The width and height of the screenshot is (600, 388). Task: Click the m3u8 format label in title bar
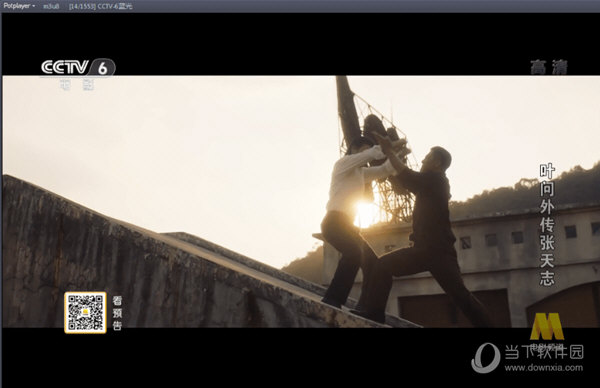click(51, 6)
